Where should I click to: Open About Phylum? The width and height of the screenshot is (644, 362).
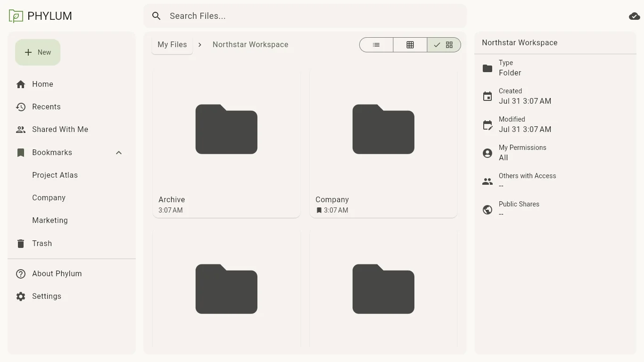click(x=72, y=274)
